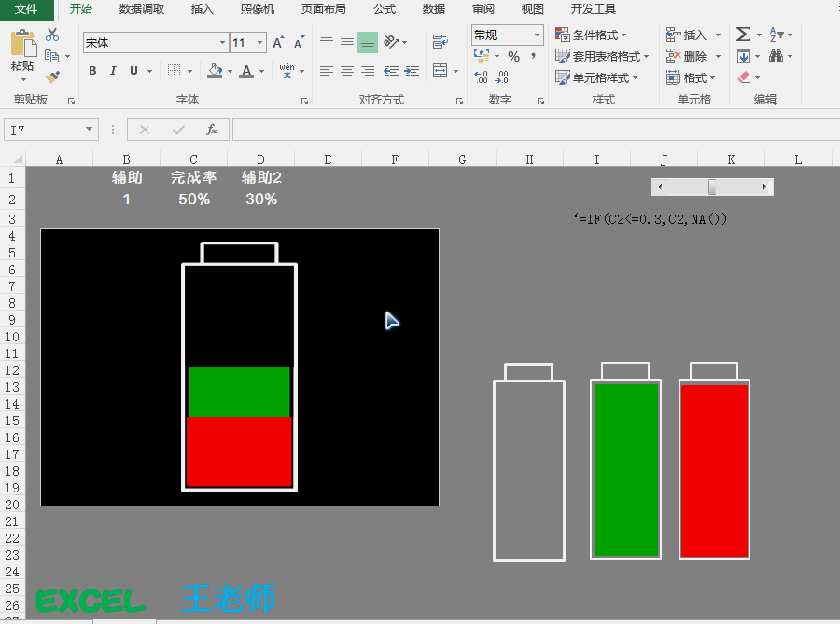This screenshot has height=624, width=840.
Task: Decrease decimal places
Action: 501,77
